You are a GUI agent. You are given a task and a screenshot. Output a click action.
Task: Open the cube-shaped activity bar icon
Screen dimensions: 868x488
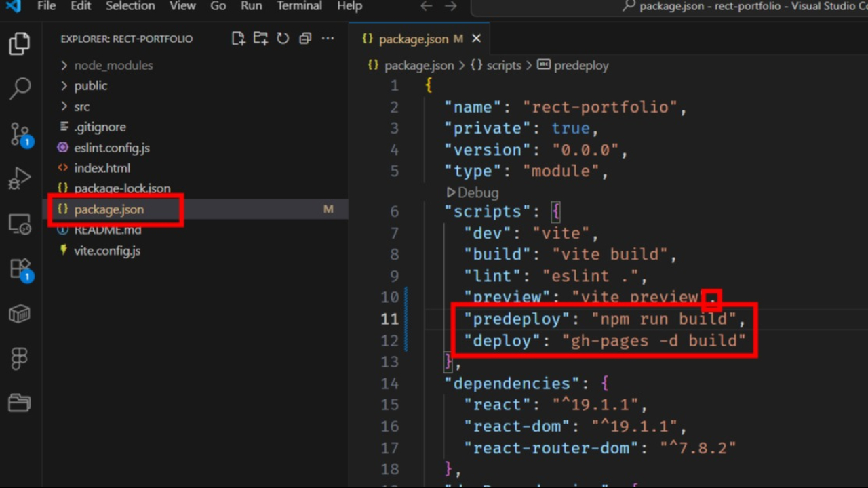coord(20,313)
